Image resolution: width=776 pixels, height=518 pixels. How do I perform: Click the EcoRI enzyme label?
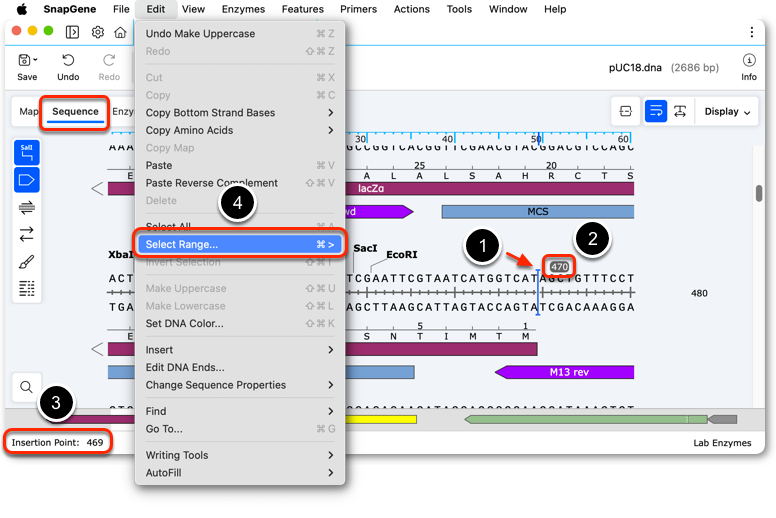coord(401,254)
